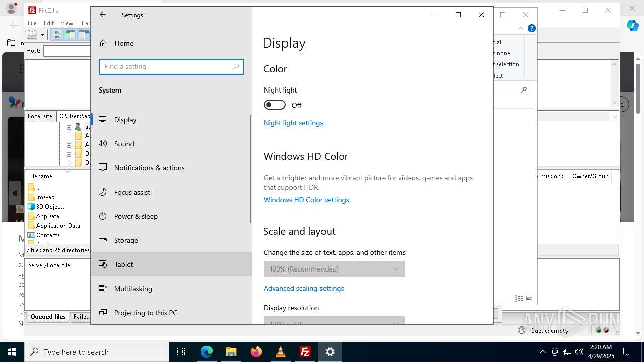Screen dimensions: 644x362
Task: Click Edge profile avatar icon
Action: click(11, 9)
